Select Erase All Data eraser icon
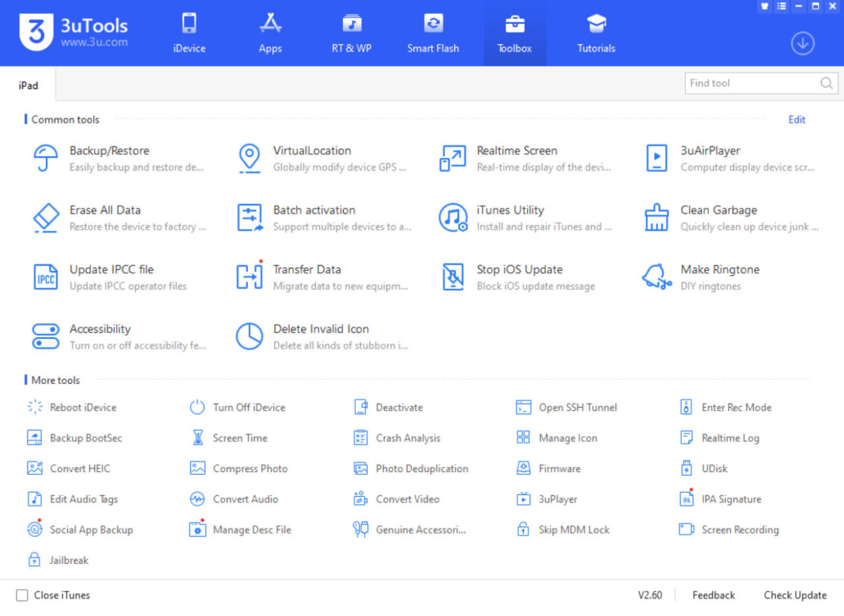The height and width of the screenshot is (616, 844). coord(46,218)
